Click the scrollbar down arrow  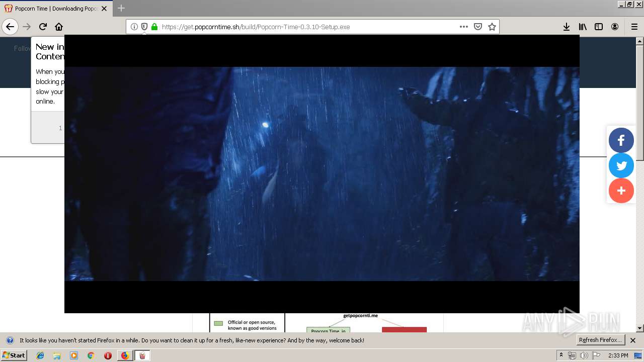click(x=639, y=328)
